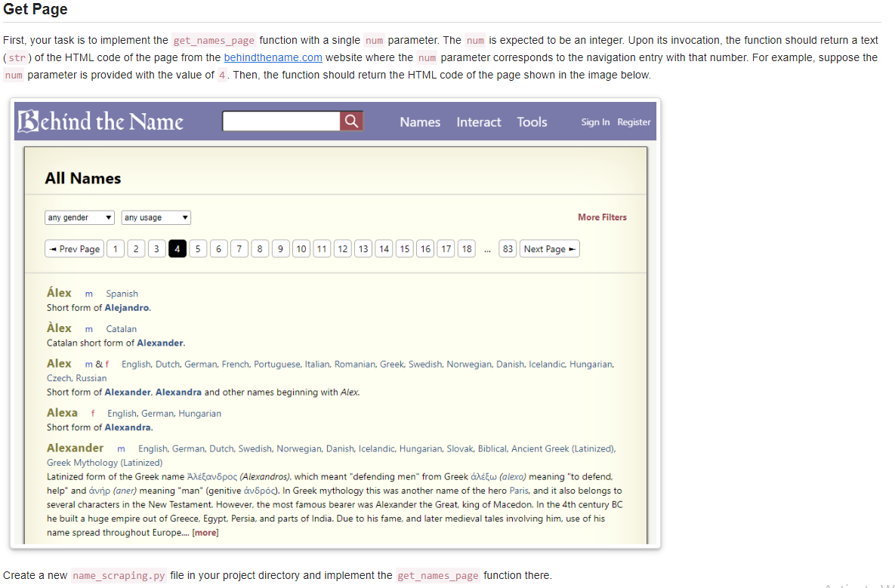Click the Register link
Viewport: 895px width, 588px height.
[x=634, y=122]
